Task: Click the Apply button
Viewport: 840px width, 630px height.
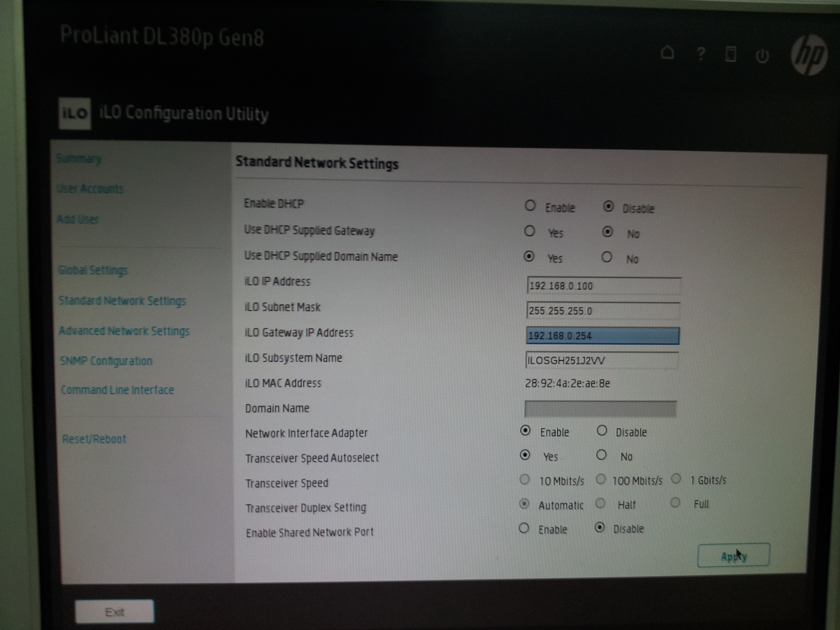Action: pyautogui.click(x=733, y=556)
